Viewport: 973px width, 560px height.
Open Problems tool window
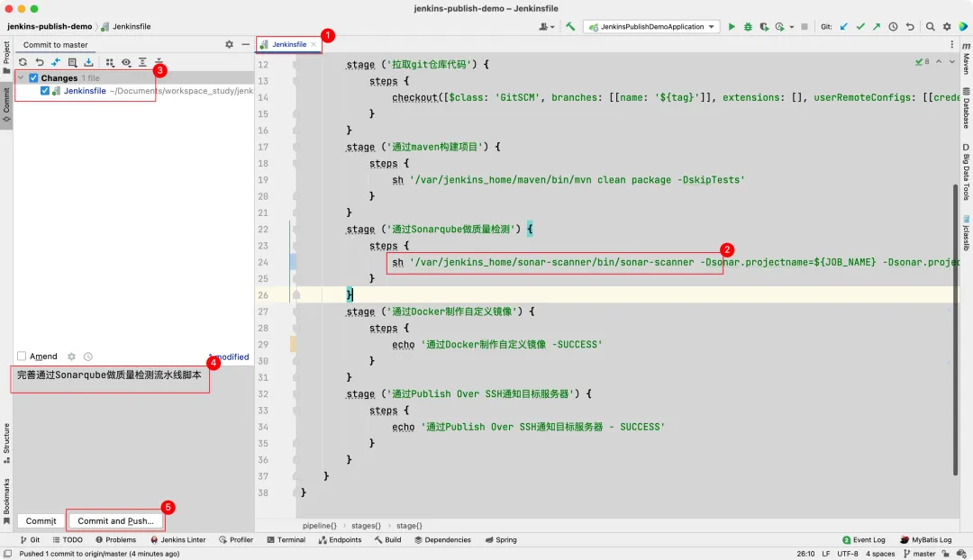point(115,539)
